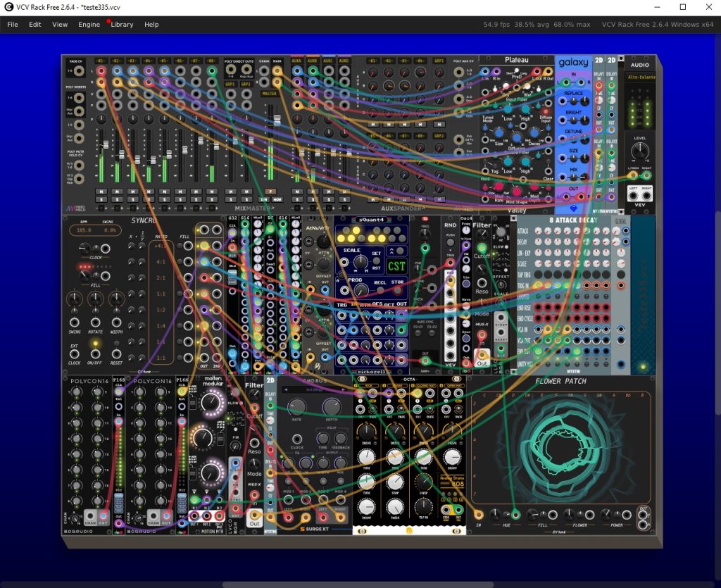Click the -01- track label on MixMaster
This screenshot has height=588, width=721.
101,61
